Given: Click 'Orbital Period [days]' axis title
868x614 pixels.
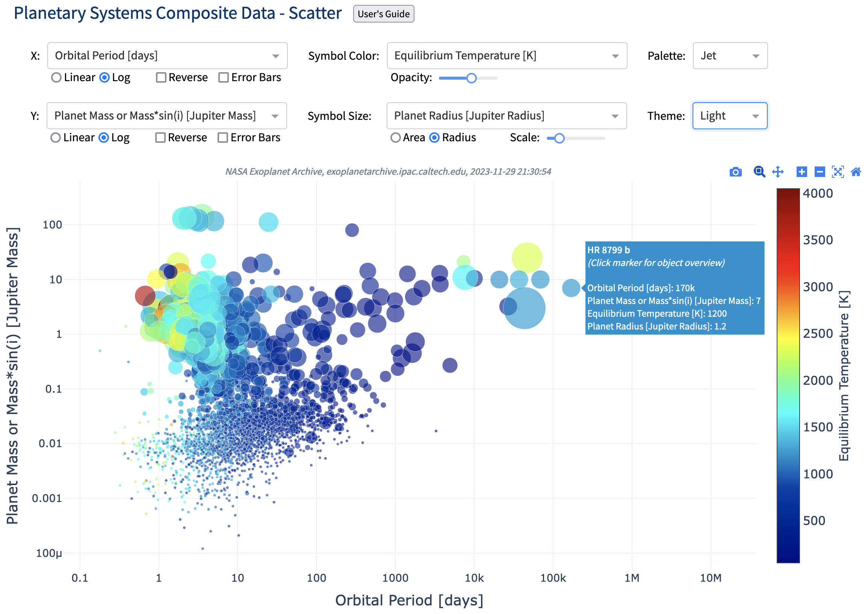Looking at the screenshot, I should coord(410,600).
